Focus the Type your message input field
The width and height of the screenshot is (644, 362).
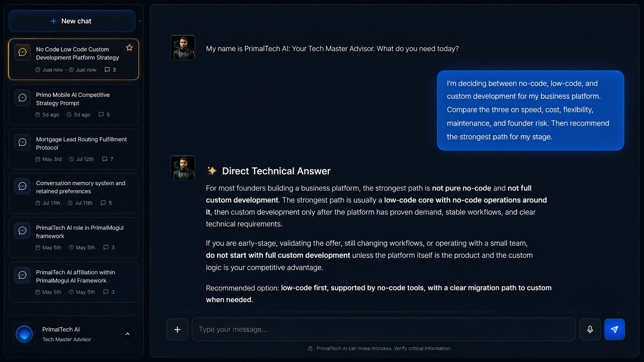tap(384, 329)
